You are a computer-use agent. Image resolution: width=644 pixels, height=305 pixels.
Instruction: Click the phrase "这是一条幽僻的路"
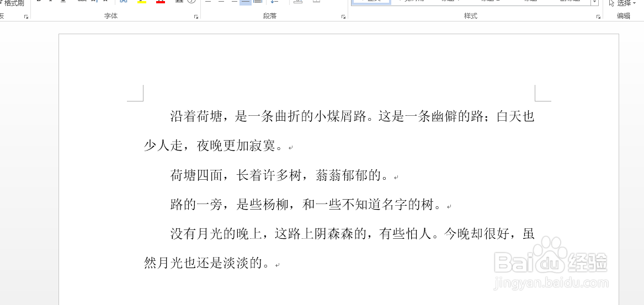click(431, 117)
